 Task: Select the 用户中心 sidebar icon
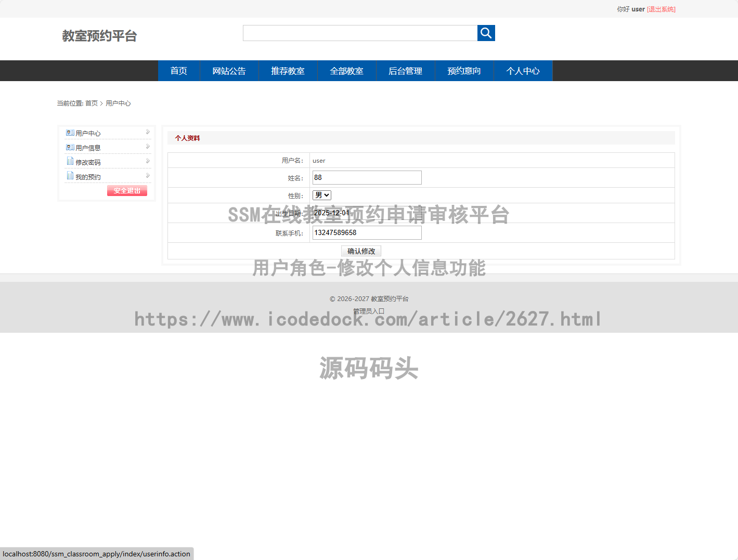[70, 133]
